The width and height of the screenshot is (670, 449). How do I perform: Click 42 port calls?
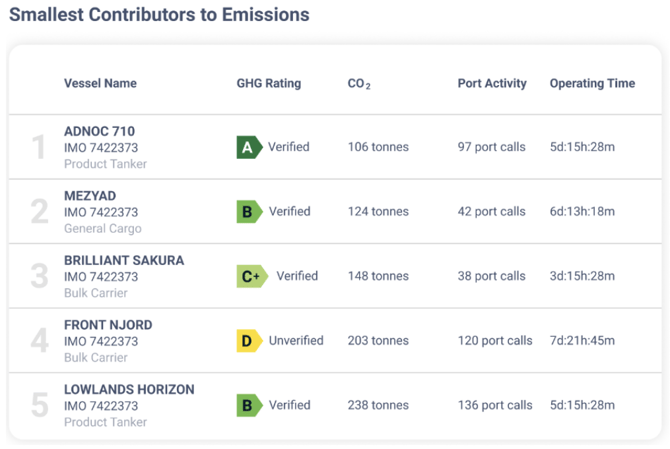pos(491,211)
